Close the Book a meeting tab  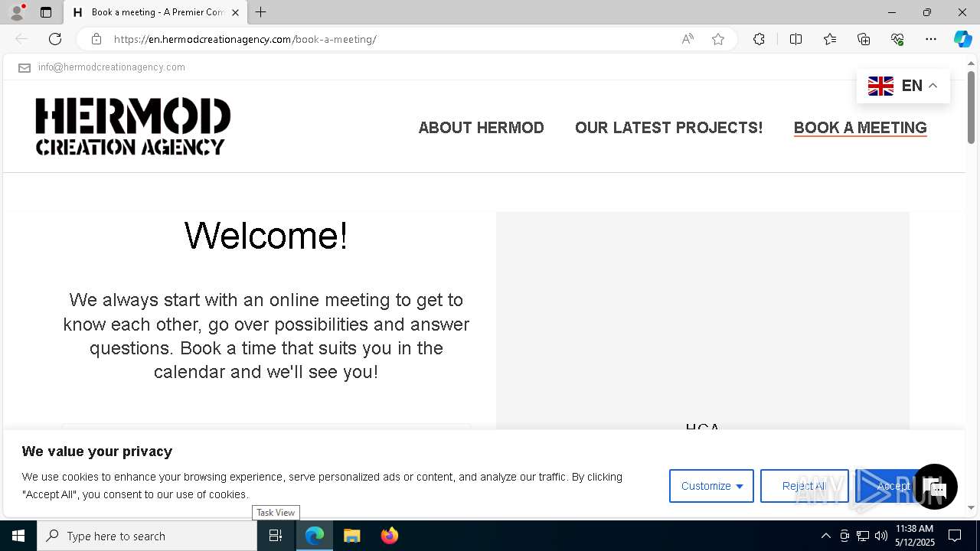tap(235, 12)
